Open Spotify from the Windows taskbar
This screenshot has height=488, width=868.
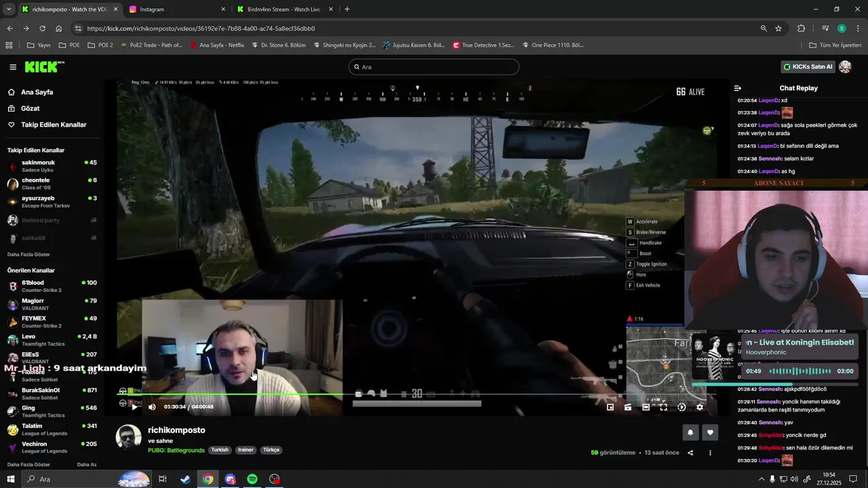[x=252, y=479]
